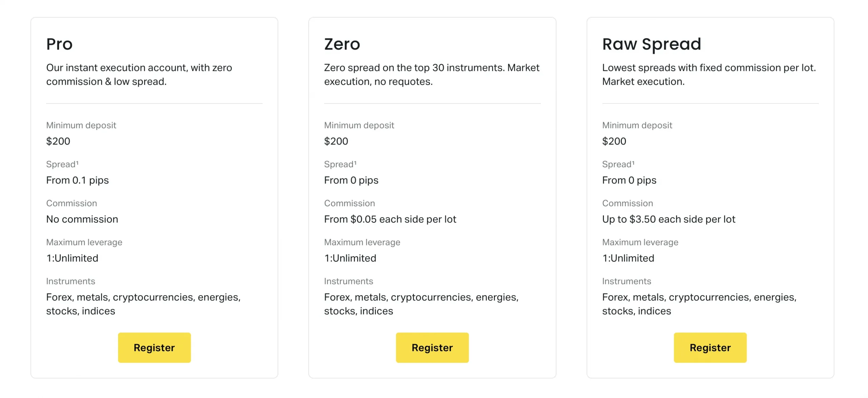Click Zero card description about top 30 instruments
Viewport: 868px width, 398px height.
432,75
